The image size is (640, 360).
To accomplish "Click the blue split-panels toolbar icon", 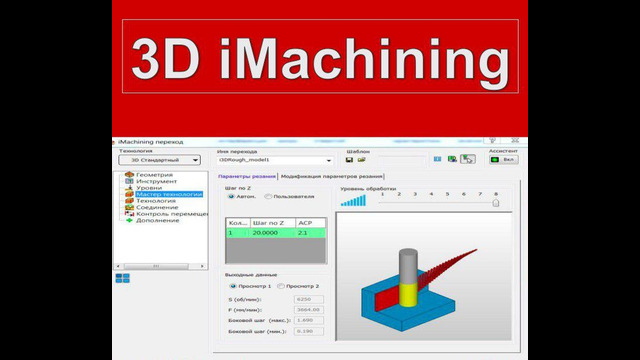I will tap(438, 159).
